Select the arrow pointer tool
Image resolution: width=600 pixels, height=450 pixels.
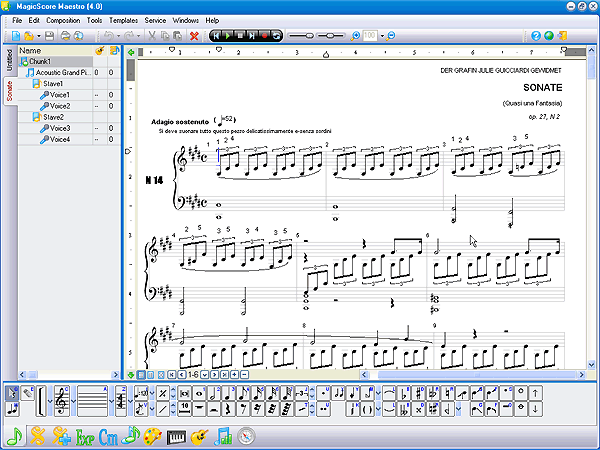12,393
